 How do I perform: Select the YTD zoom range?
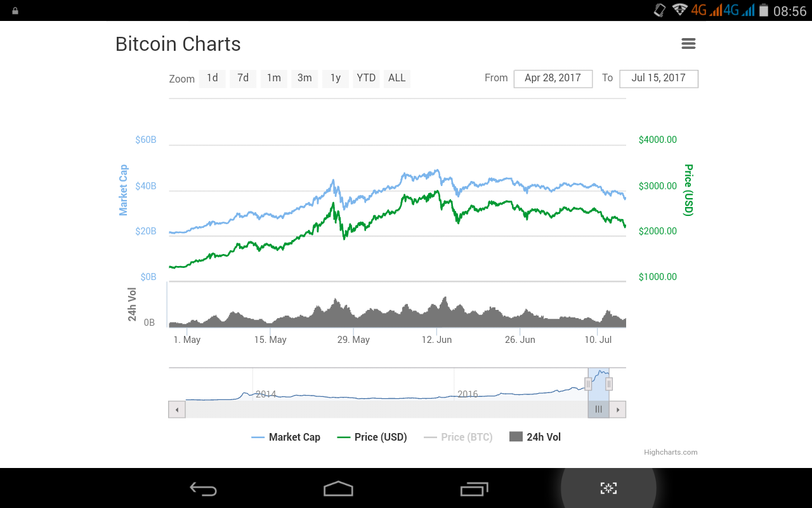pos(366,78)
